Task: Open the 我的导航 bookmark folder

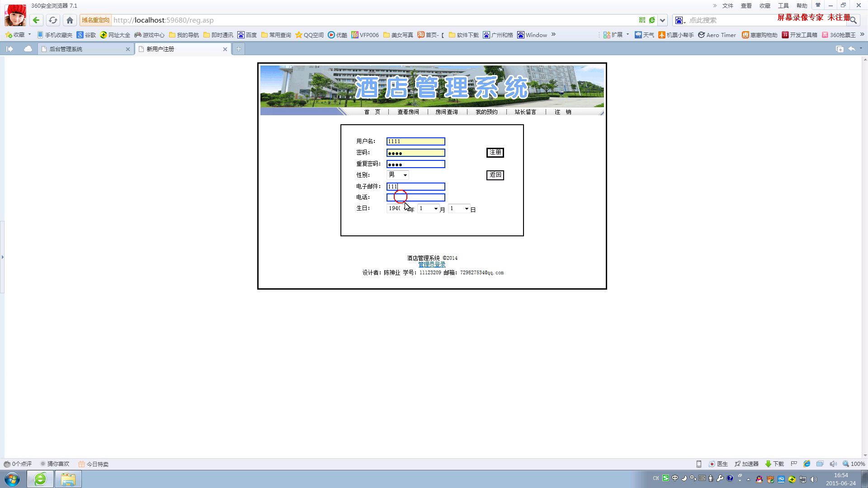Action: click(184, 35)
